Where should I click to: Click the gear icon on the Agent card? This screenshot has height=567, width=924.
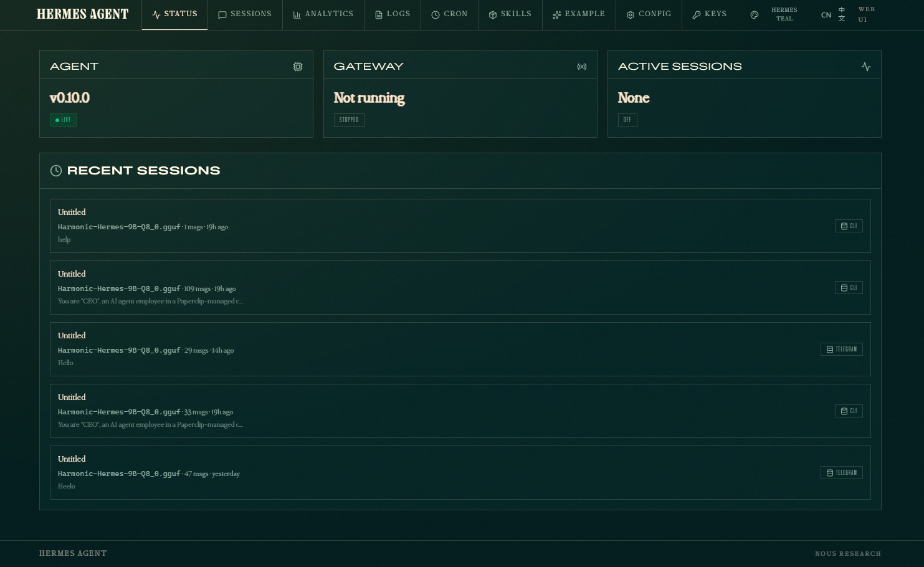click(x=298, y=66)
